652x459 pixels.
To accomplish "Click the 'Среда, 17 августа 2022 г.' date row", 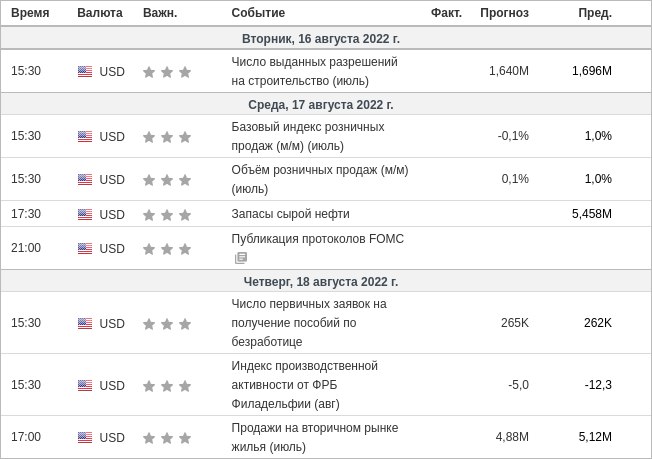I will tap(321, 104).
